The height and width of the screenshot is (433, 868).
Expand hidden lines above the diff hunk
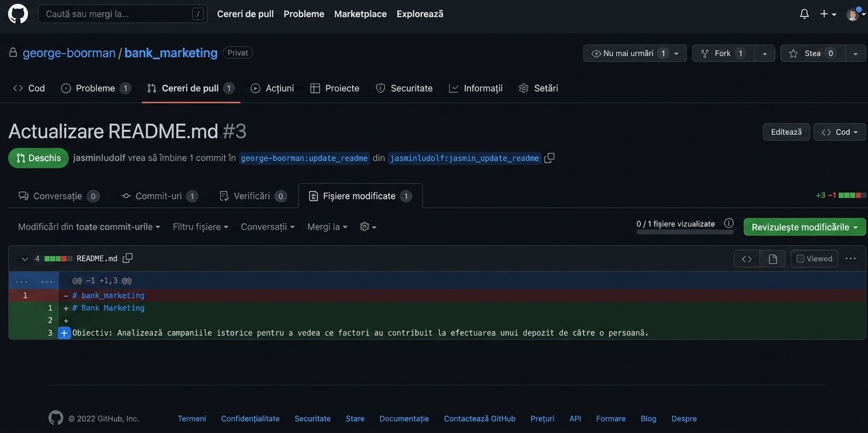(x=34, y=281)
